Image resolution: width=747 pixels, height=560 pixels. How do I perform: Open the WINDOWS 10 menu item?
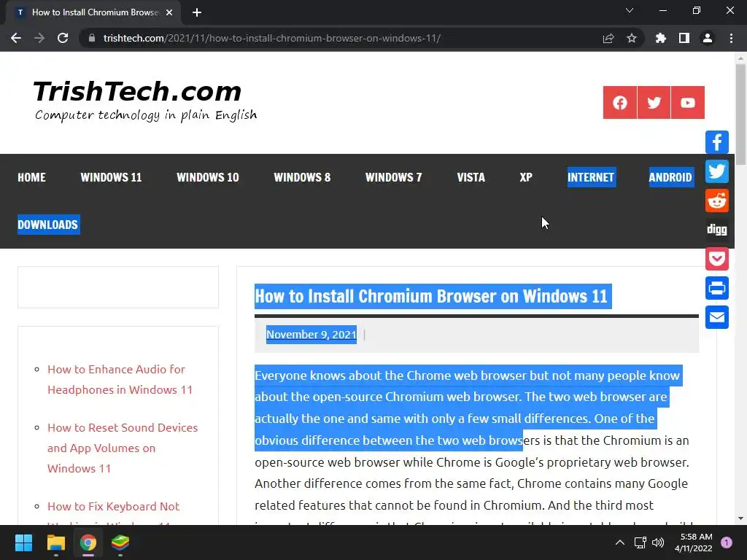click(x=208, y=178)
